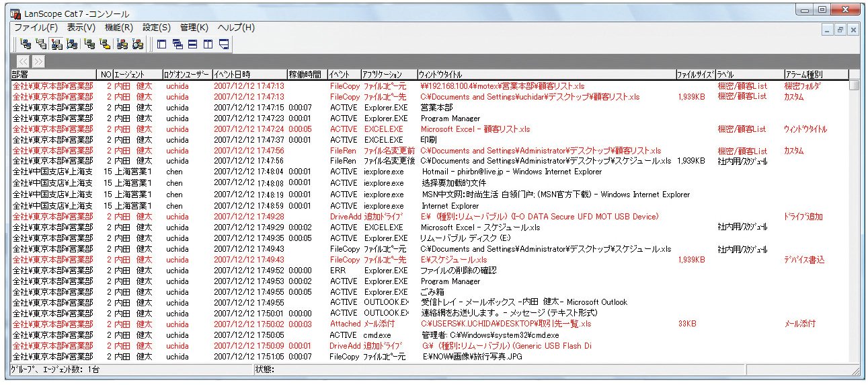Click the リムーバブル ディスク (E:) row
The image size is (868, 385).
430,238
